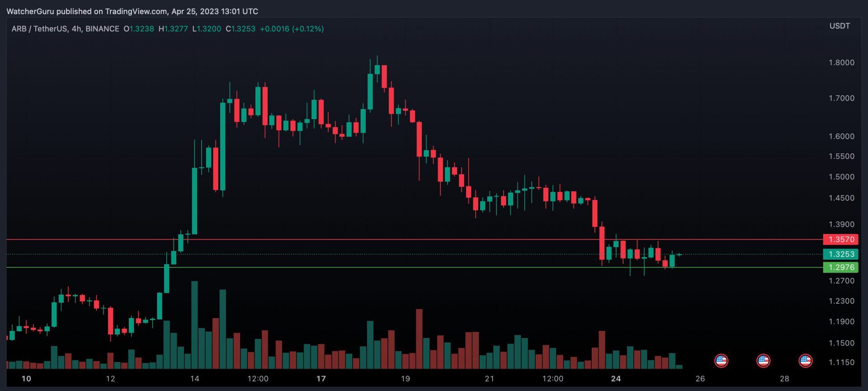
Task: Click the 1.7000 price axis value
Action: (x=841, y=98)
